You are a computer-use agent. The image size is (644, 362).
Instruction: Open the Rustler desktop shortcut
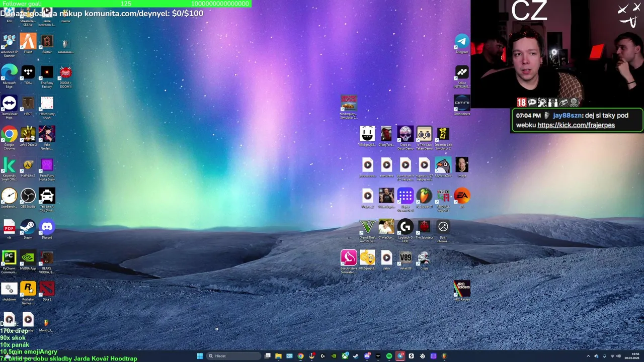coord(47,43)
